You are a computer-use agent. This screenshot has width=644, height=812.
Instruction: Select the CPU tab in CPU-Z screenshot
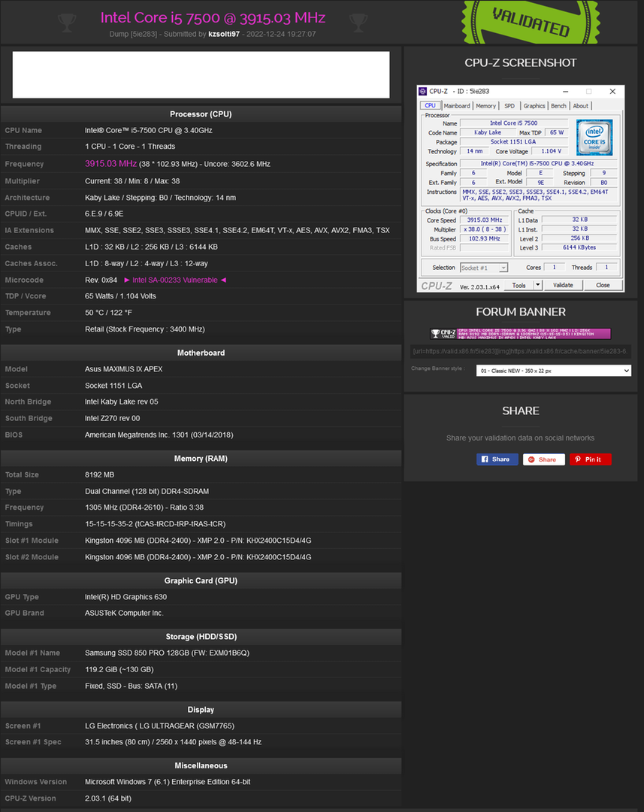[x=430, y=106]
